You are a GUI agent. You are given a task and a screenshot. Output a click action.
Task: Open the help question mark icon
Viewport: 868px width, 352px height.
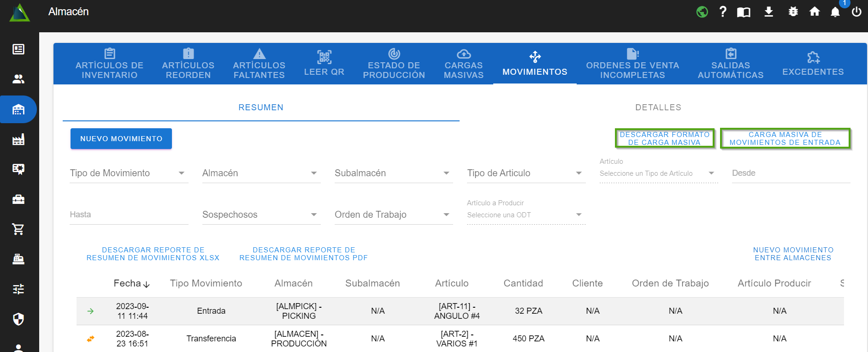coord(723,12)
